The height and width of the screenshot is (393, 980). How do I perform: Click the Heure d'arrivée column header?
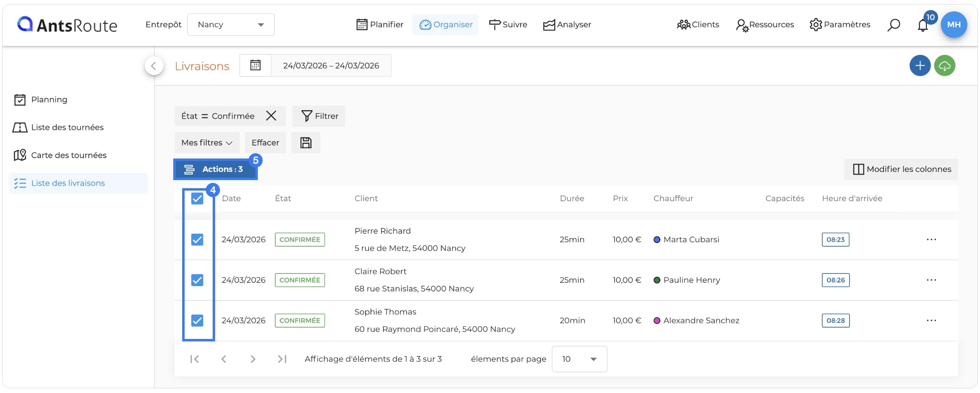[x=852, y=199]
